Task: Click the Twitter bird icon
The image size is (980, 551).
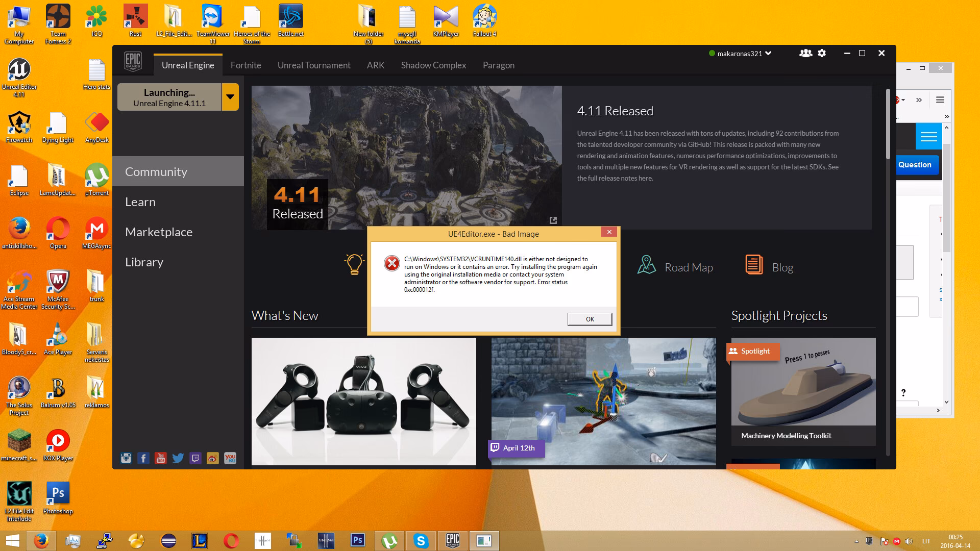Action: point(178,458)
